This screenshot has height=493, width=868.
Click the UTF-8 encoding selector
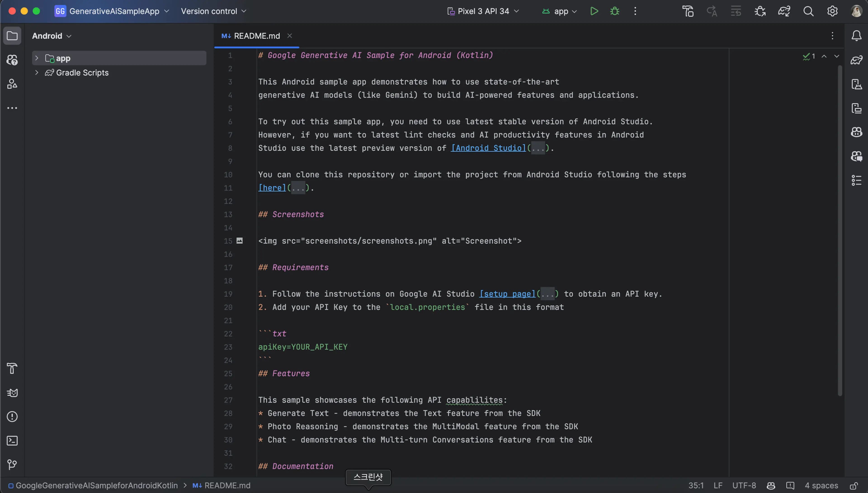(x=744, y=486)
